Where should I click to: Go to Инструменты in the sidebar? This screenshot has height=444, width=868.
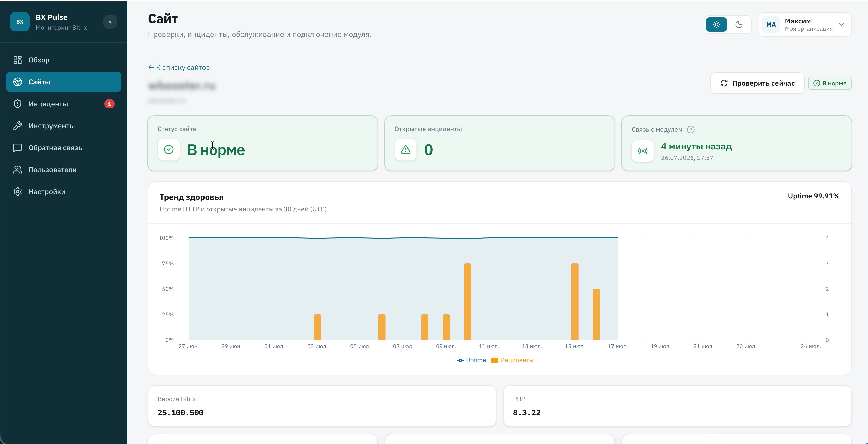pos(64,126)
